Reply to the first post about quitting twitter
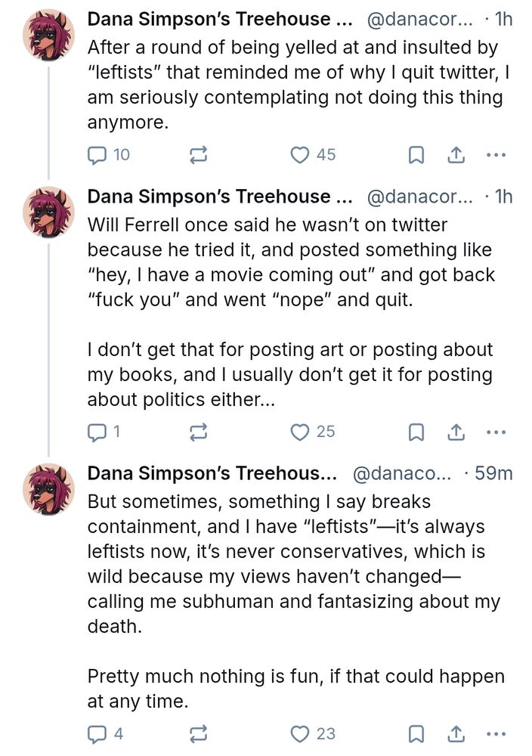The image size is (532, 756). coord(97,155)
